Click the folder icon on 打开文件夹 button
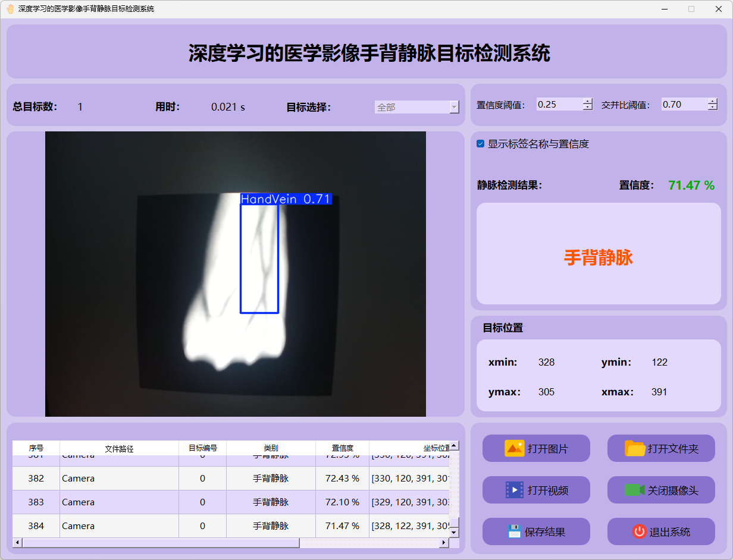 pos(635,448)
